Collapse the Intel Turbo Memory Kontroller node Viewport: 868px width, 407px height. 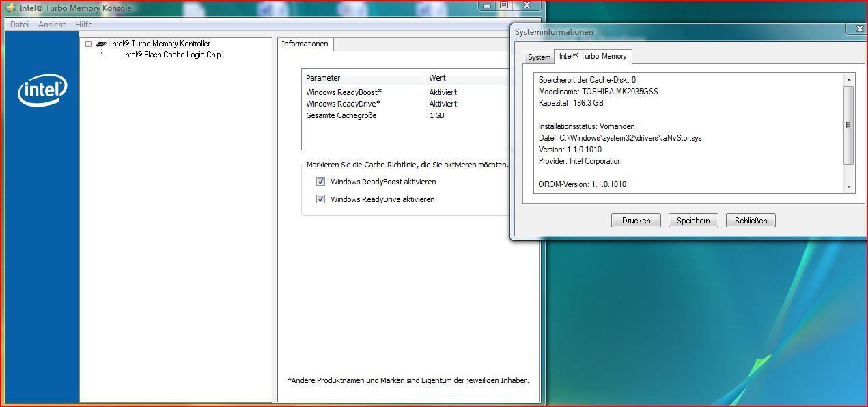pos(88,44)
